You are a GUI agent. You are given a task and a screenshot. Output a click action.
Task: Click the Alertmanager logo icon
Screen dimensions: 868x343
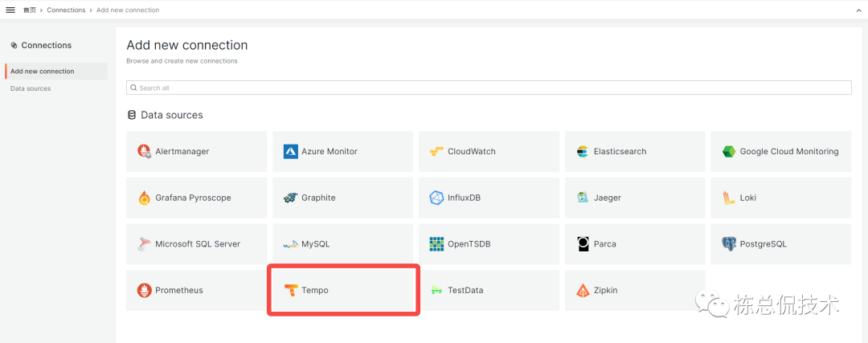click(145, 151)
